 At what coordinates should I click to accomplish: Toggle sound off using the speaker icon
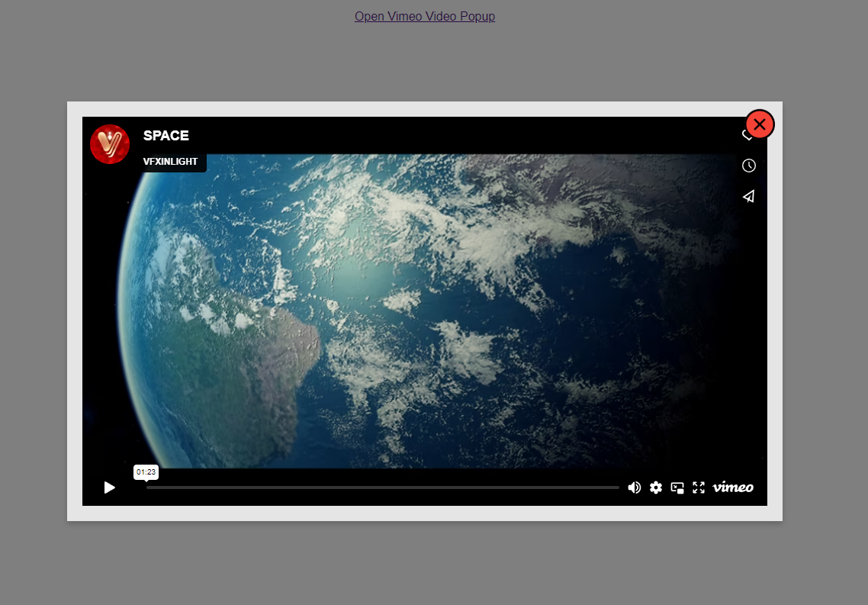[635, 488]
